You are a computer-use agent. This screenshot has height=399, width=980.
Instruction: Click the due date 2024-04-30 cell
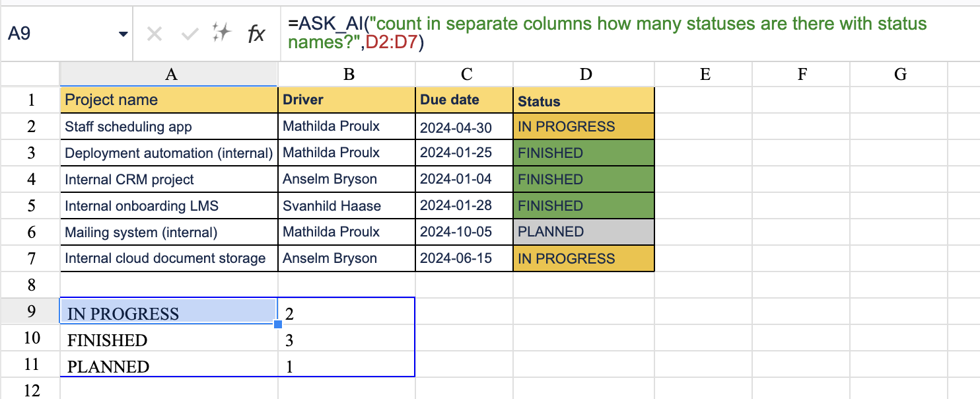464,126
